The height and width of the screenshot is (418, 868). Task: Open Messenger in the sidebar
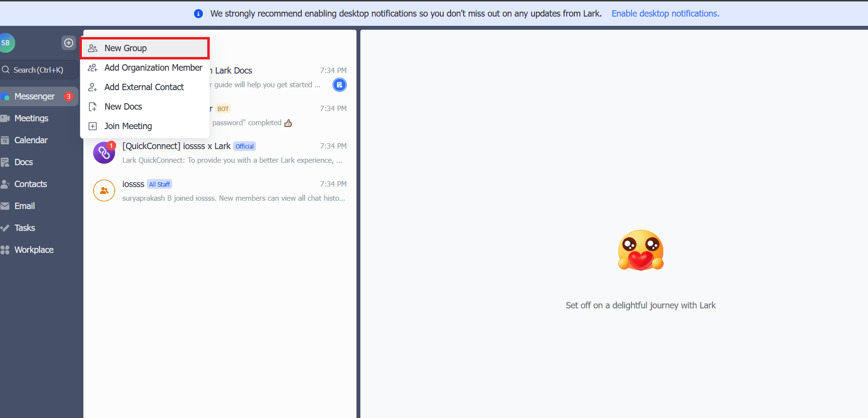39,96
